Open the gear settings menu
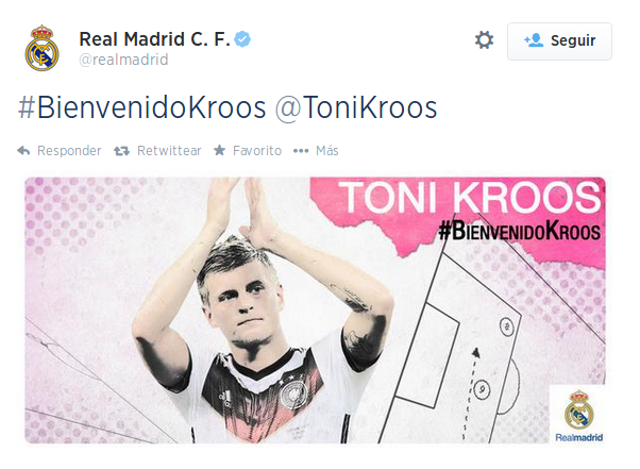 point(484,40)
